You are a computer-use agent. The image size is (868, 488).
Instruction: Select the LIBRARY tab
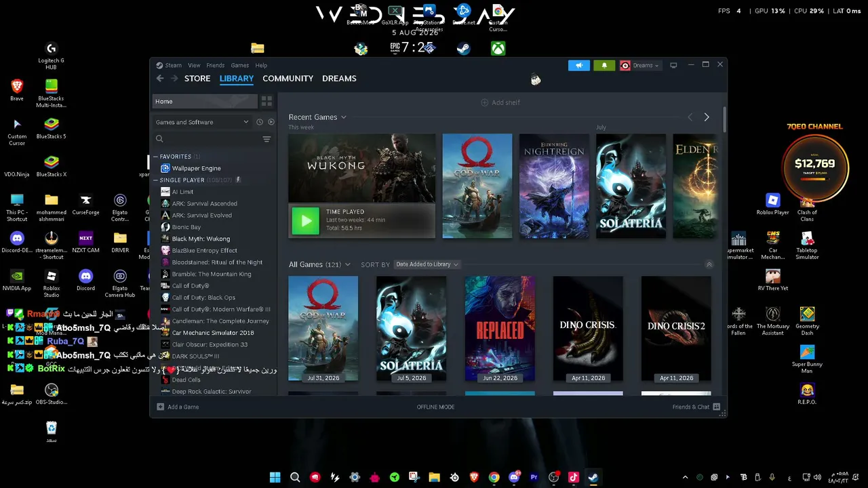coord(237,79)
